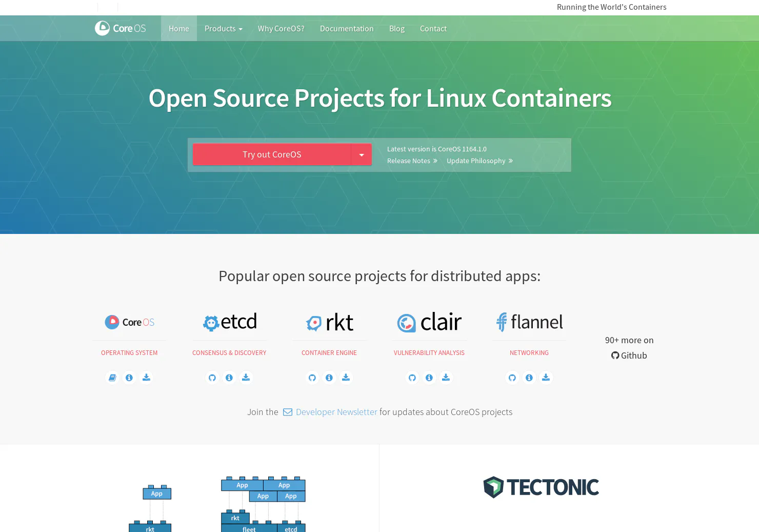Click the rkt project logo

(330, 322)
